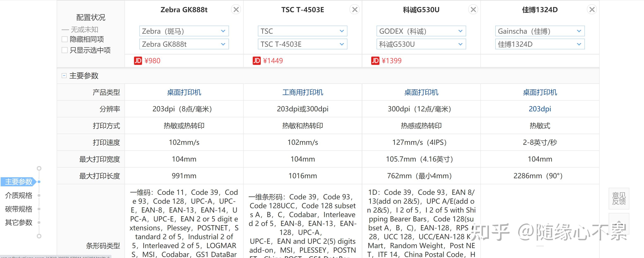Click the JD price icon for Zebra GK888t
The width and height of the screenshot is (644, 258).
pyautogui.click(x=138, y=61)
